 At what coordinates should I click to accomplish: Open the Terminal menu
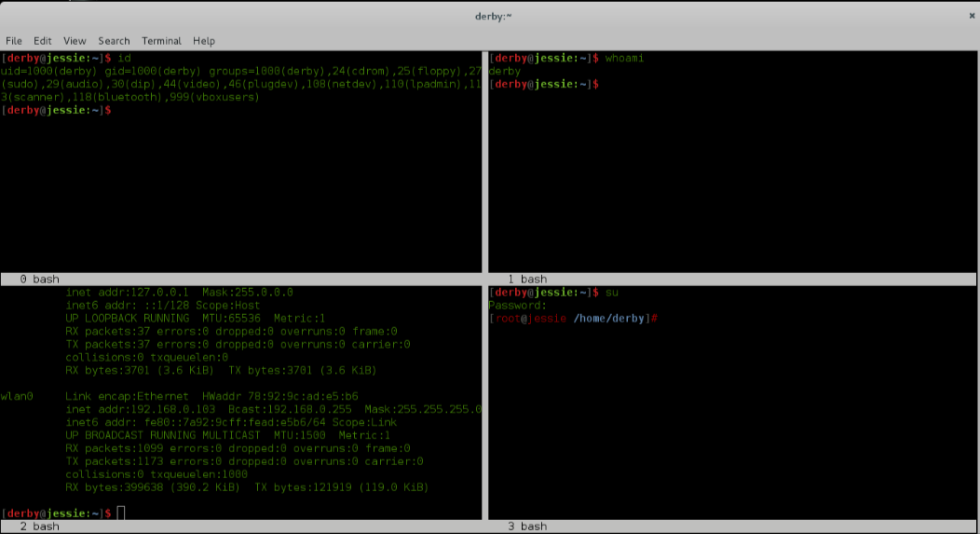pos(161,41)
